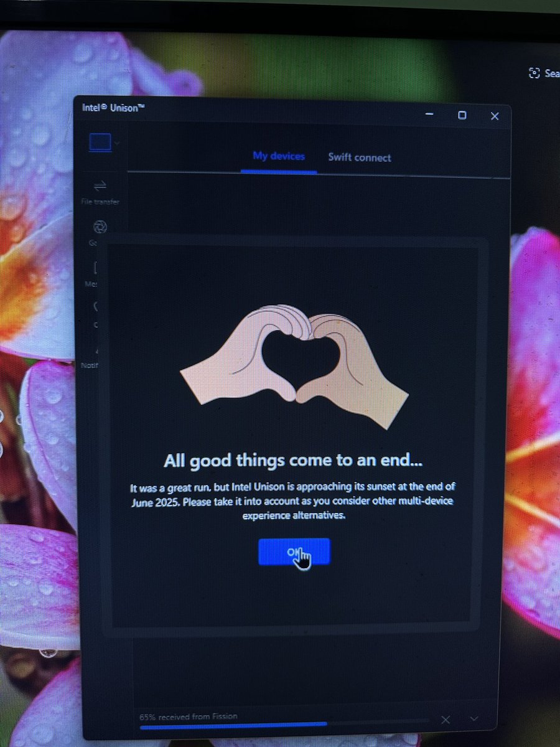The height and width of the screenshot is (747, 560).
Task: Maximize the Intel Unison window
Action: [x=462, y=115]
